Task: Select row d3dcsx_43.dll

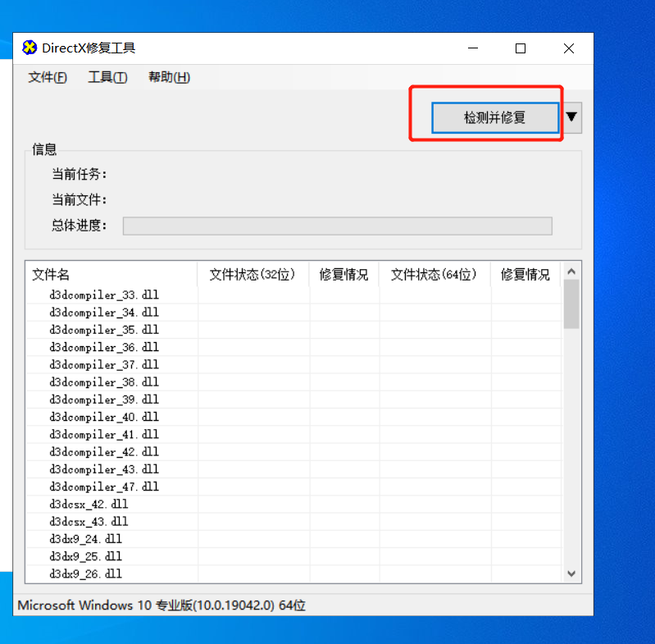Action: pyautogui.click(x=294, y=522)
